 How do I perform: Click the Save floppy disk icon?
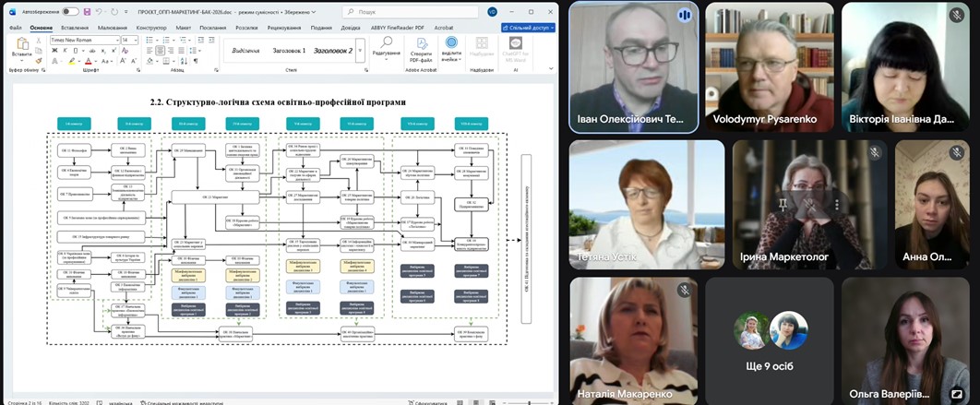point(86,12)
